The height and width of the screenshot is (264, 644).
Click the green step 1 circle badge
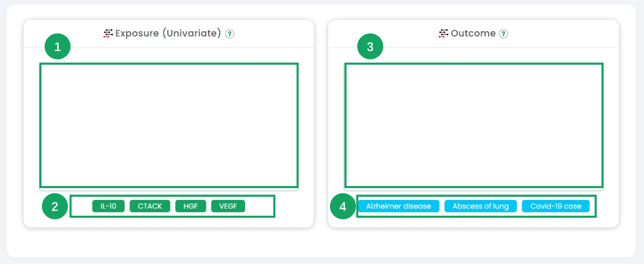[x=57, y=47]
